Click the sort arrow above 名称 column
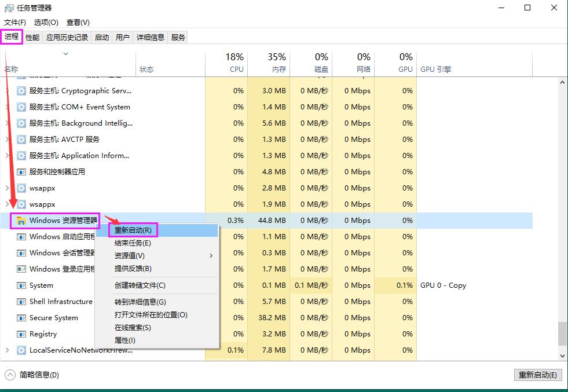568x392 pixels. click(x=65, y=53)
